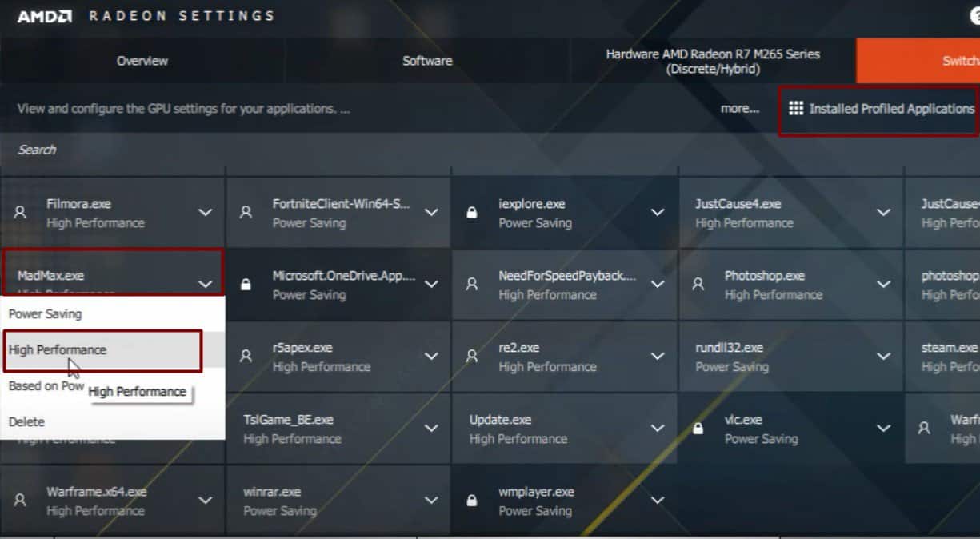Viewport: 980px width, 539px height.
Task: Click the user profile icon beside Filmora.exe
Action: pos(21,213)
